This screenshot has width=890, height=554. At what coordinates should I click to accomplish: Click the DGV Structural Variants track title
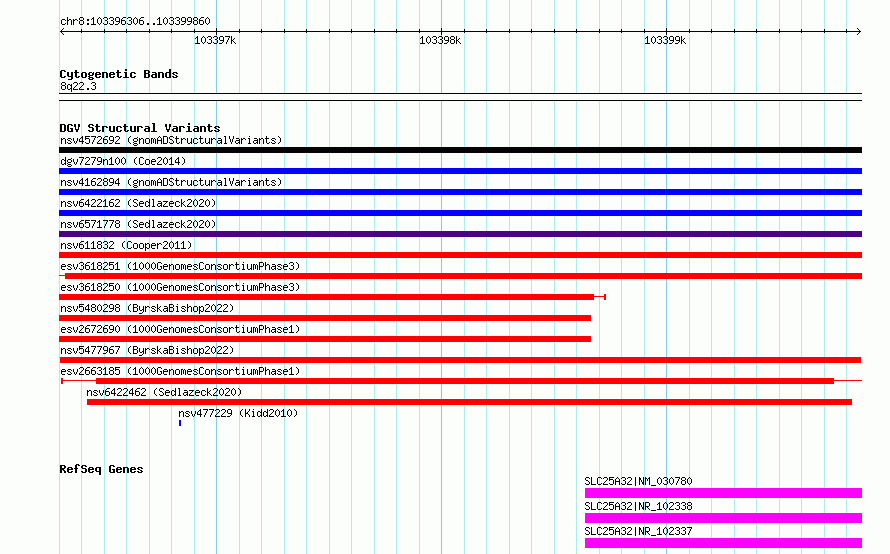[140, 128]
